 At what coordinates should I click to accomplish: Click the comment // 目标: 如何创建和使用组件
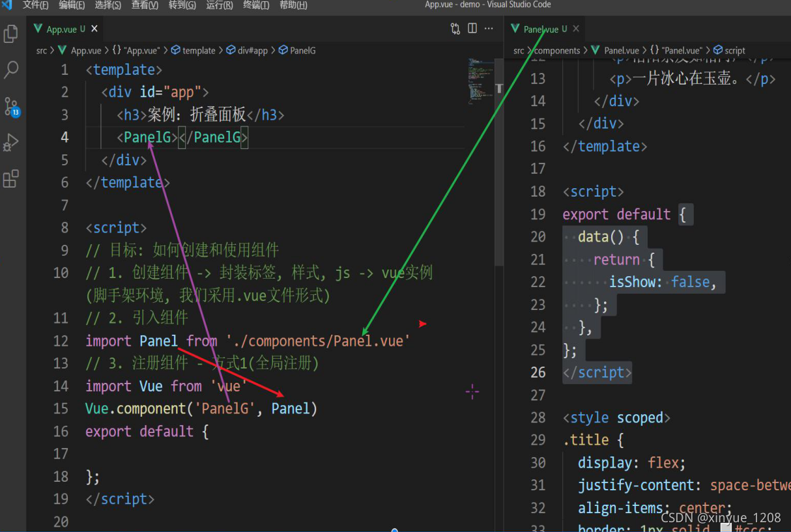pos(182,250)
